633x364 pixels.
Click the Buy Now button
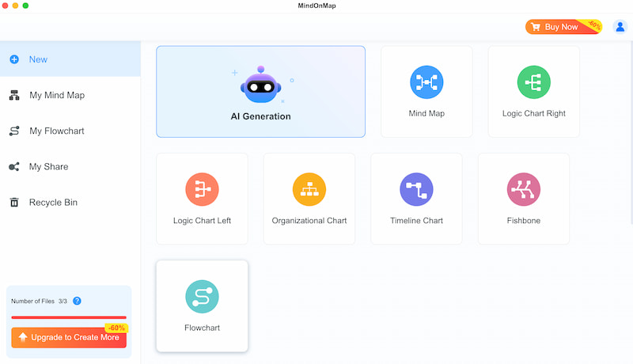coord(563,27)
